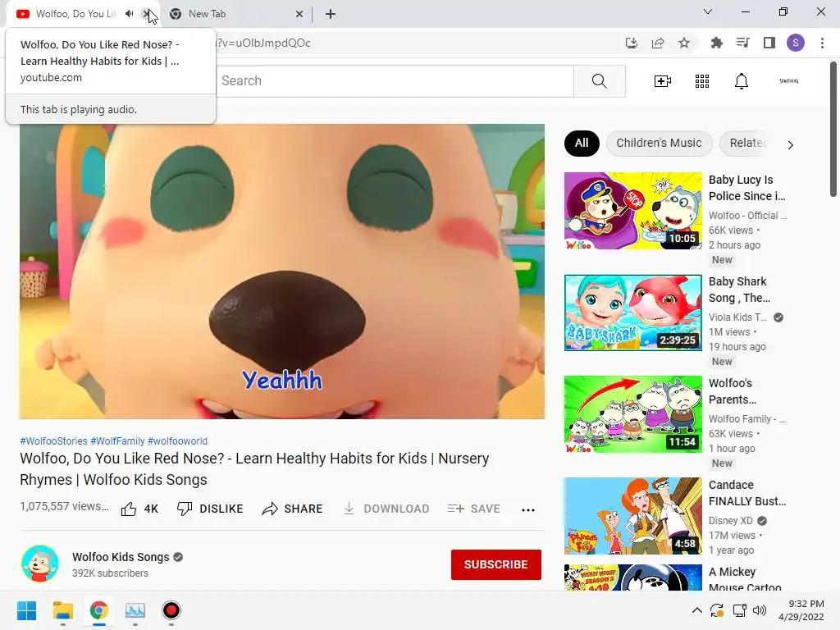
Task: Click the red record taskbar icon
Action: (171, 610)
